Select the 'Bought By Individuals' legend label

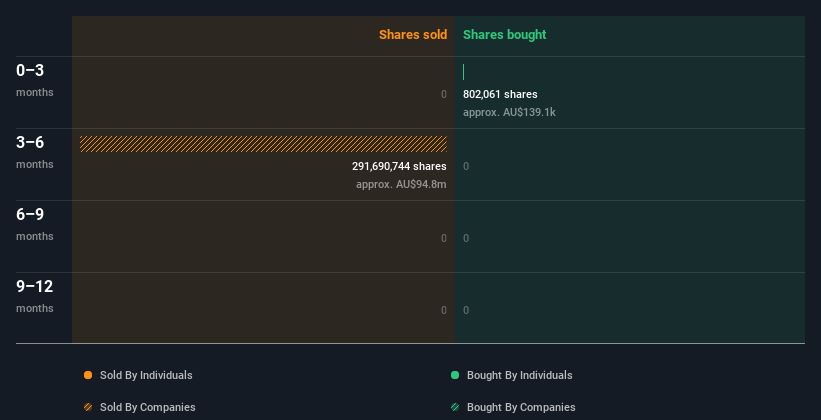pos(519,375)
